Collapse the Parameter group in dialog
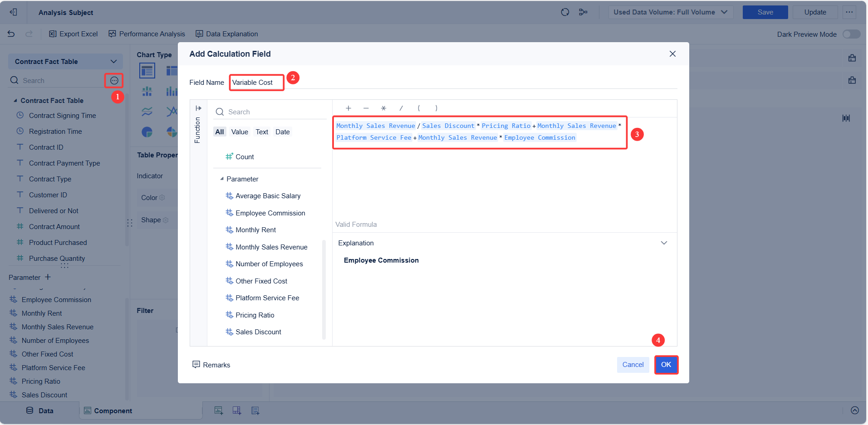The width and height of the screenshot is (868, 425). point(222,179)
